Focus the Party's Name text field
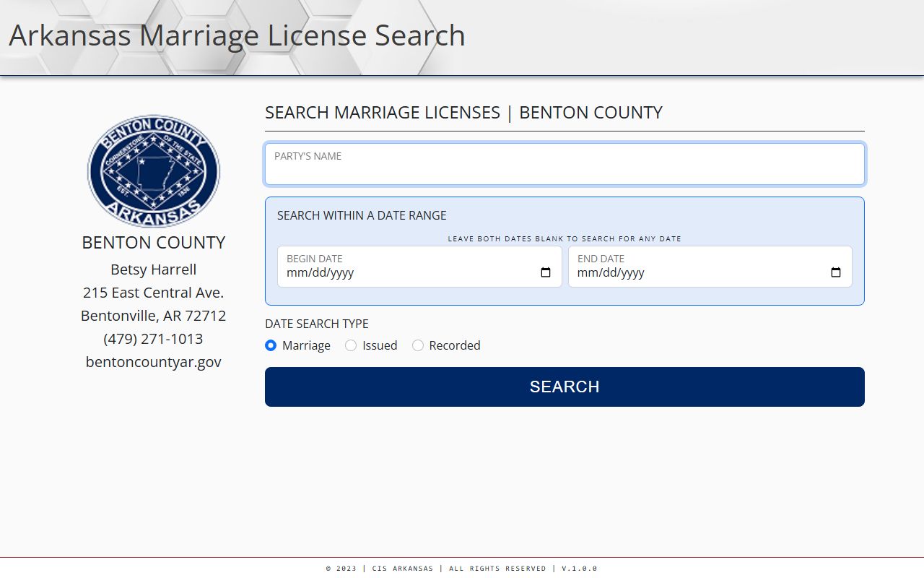The image size is (924, 578). [x=565, y=171]
